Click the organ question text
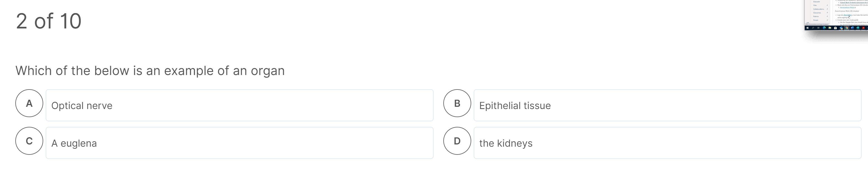Viewport: 868px width, 179px height. 150,71
